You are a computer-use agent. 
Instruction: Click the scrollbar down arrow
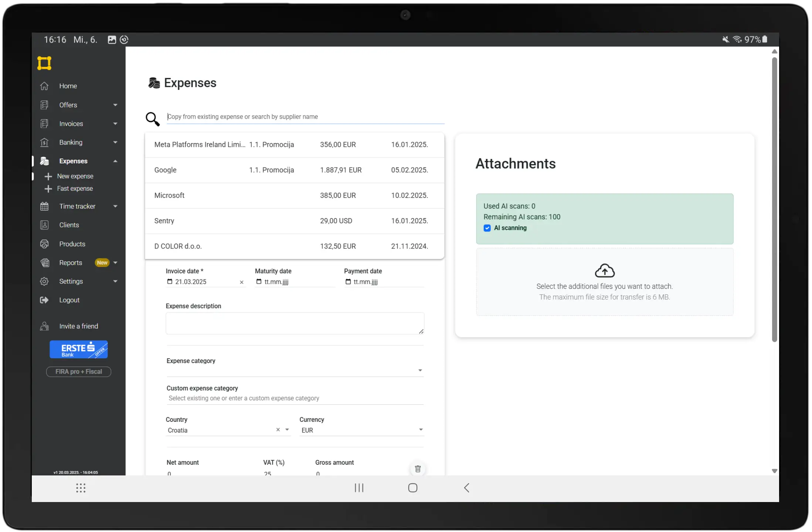[x=774, y=471]
